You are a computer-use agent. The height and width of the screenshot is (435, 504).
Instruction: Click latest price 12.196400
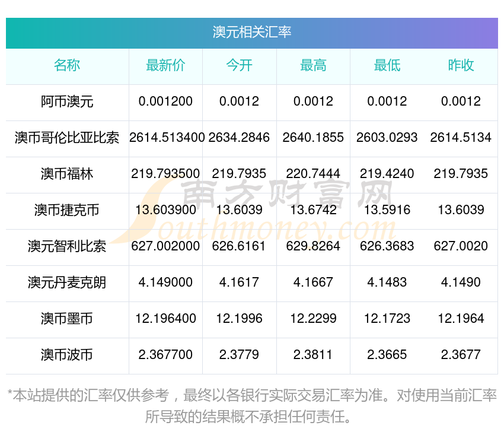pos(165,319)
